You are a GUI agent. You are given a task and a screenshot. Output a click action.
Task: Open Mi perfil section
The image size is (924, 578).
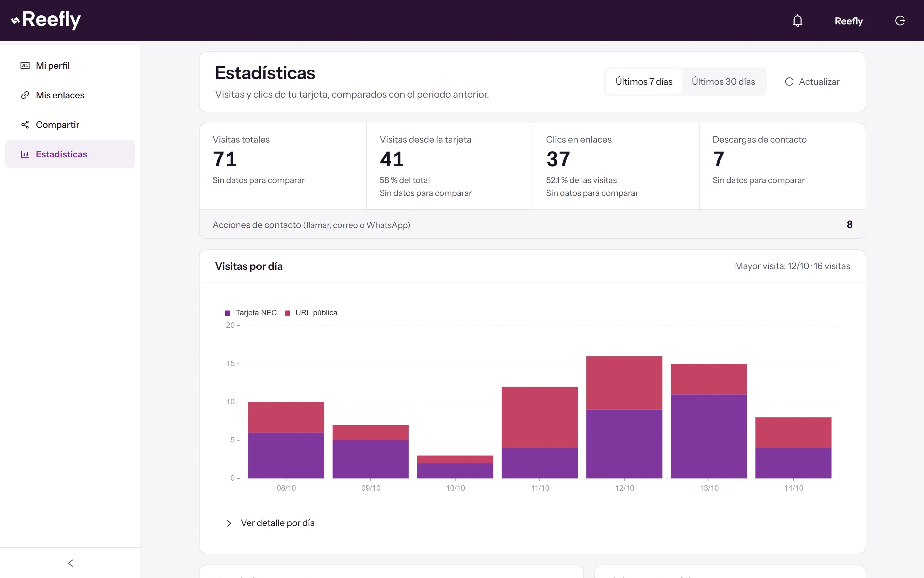tap(70, 66)
